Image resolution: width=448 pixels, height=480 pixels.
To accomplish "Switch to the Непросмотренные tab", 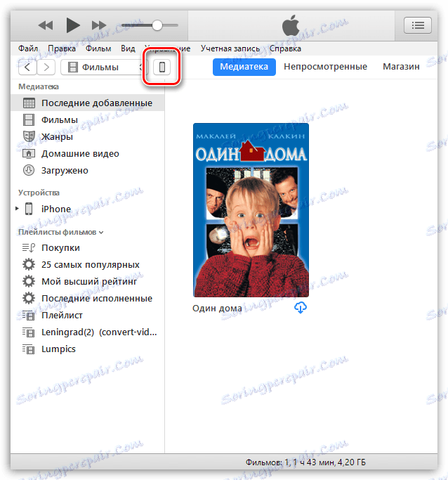I will [x=325, y=67].
